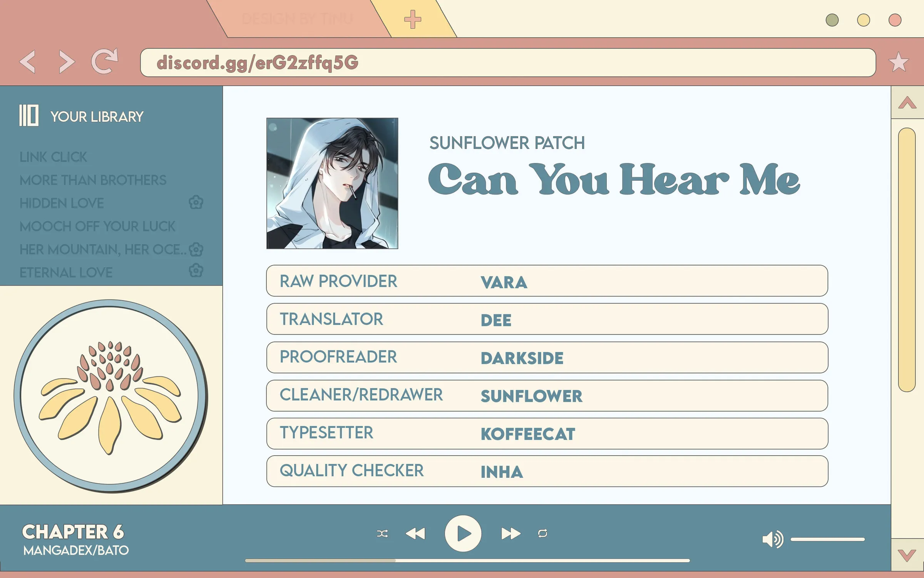Viewport: 924px width, 578px height.
Task: Click the Your Library icon
Action: point(29,115)
